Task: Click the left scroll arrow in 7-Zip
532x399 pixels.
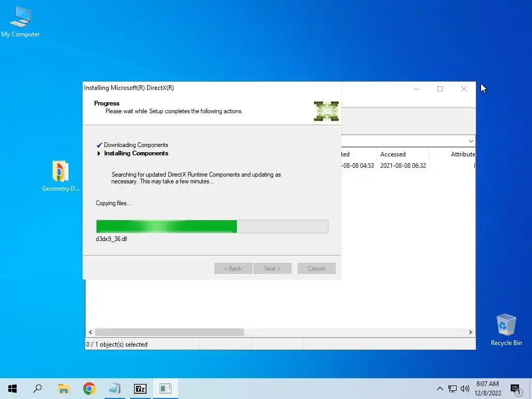Action: tap(90, 332)
